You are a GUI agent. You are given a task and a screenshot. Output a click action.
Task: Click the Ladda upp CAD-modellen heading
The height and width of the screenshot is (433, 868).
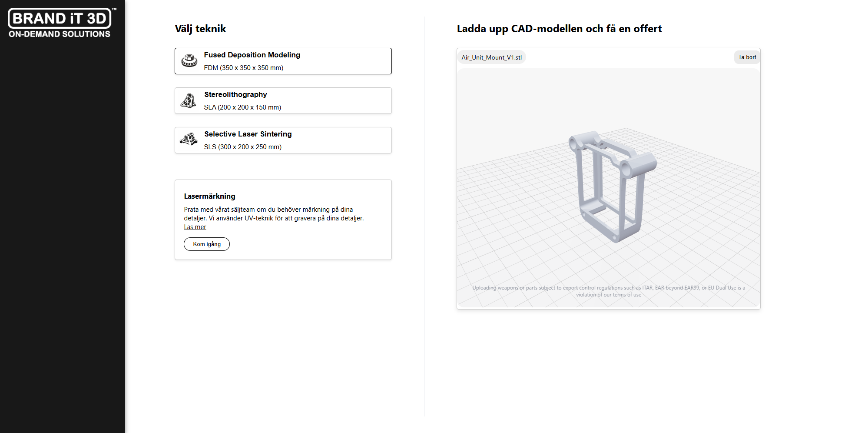click(x=559, y=29)
